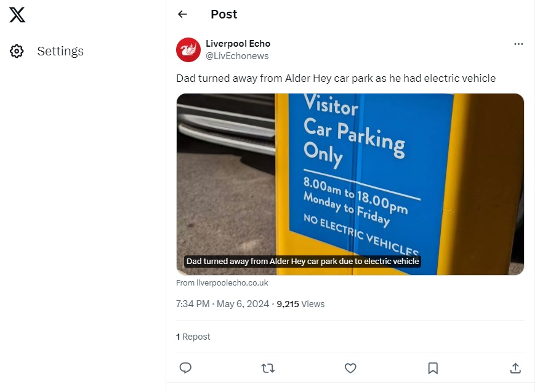Share the post via upload icon
The height and width of the screenshot is (392, 540).
tap(515, 368)
